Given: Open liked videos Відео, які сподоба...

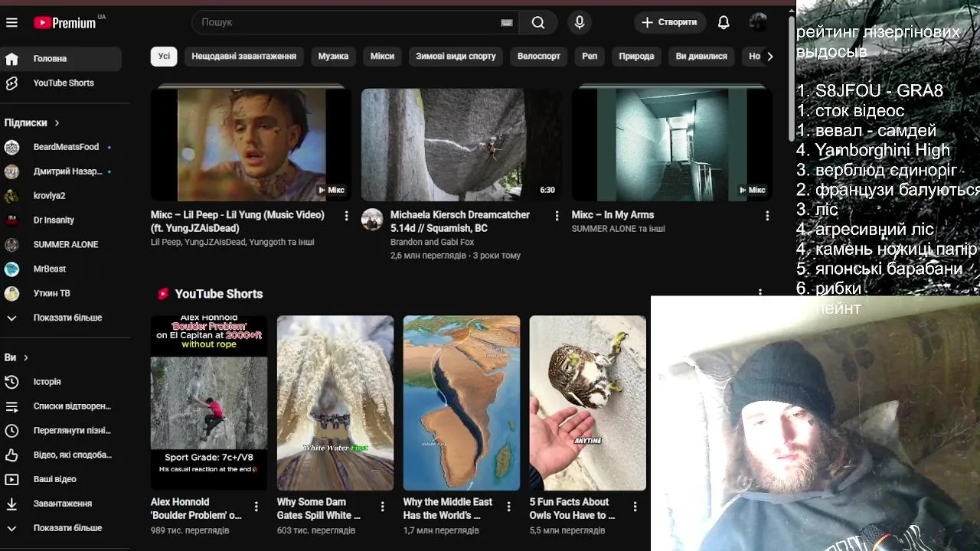Looking at the screenshot, I should pos(61,455).
